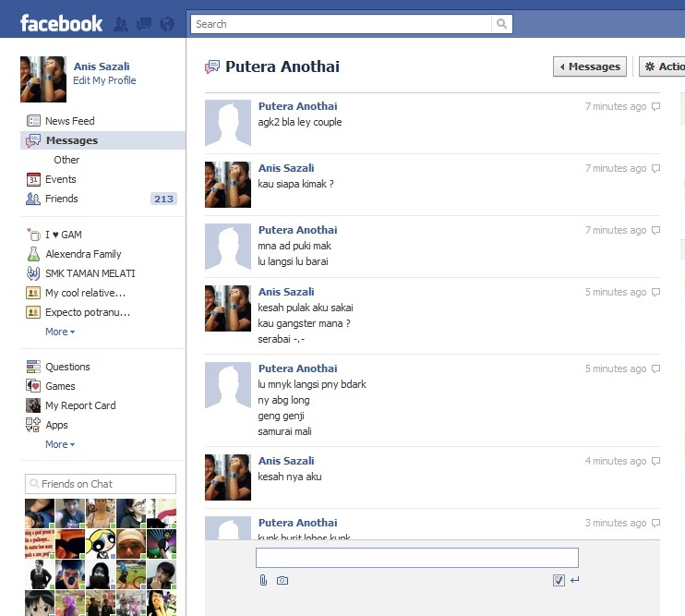
Task: Click the SMK TAMAN MELATI icon
Action: (x=33, y=273)
